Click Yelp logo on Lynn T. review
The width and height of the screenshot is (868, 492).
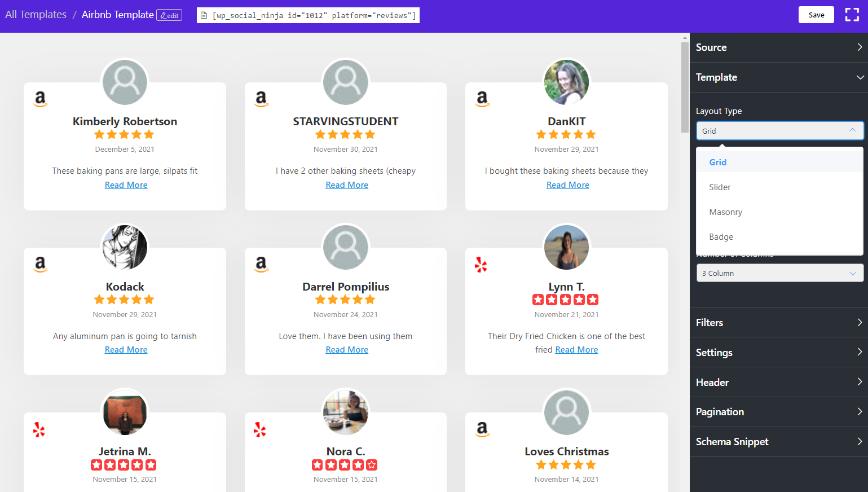[481, 265]
